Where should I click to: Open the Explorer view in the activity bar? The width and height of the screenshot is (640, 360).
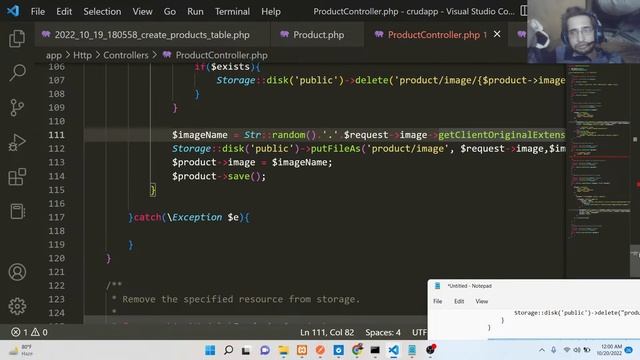coord(17,39)
